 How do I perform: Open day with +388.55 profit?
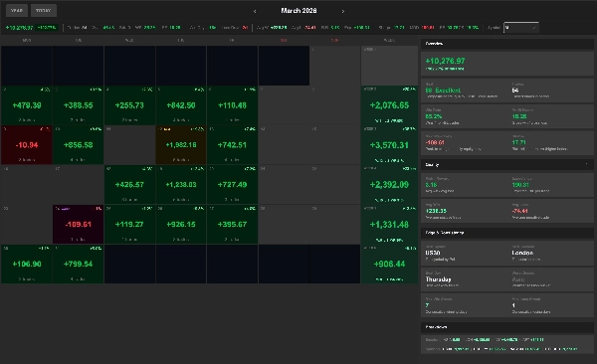(x=78, y=105)
